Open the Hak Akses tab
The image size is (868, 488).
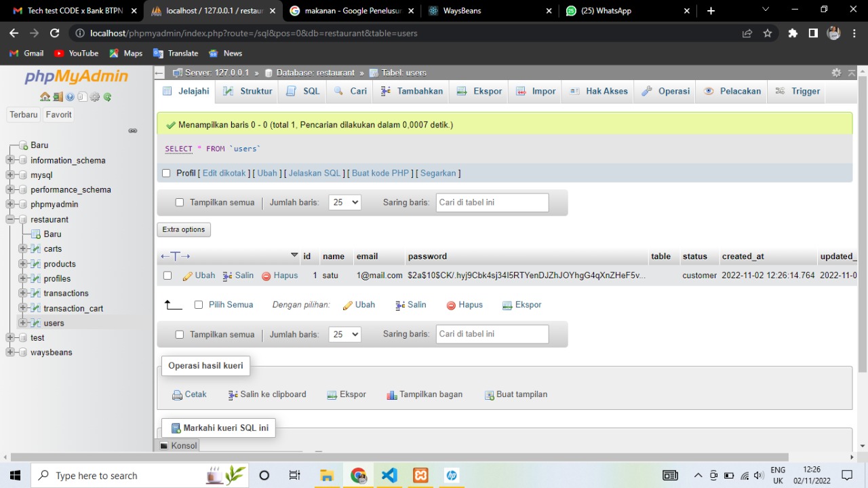pos(599,91)
